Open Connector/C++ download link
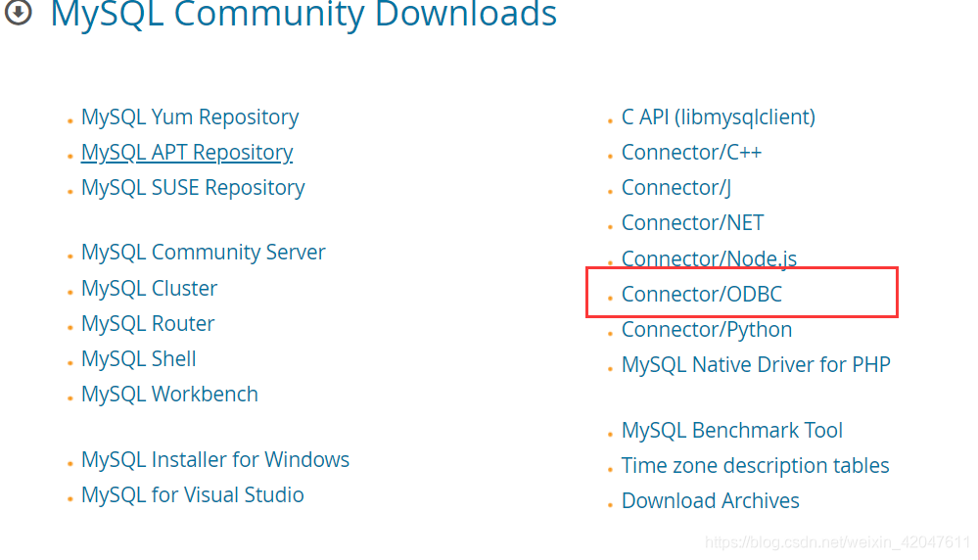Image resolution: width=978 pixels, height=560 pixels. pos(692,153)
